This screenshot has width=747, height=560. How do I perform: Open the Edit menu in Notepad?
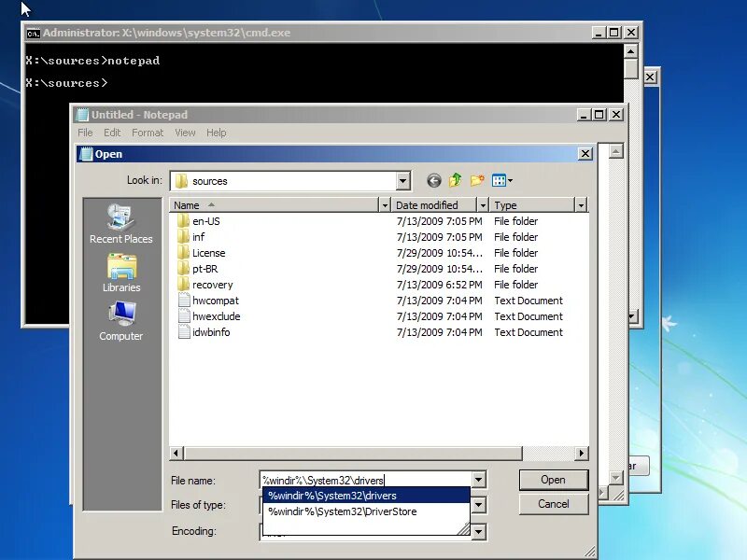(x=112, y=132)
